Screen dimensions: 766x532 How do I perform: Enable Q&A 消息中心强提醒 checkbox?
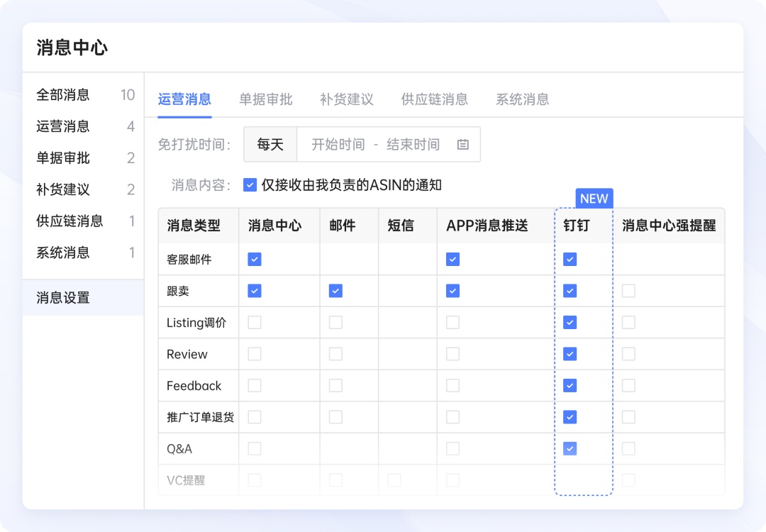[628, 448]
